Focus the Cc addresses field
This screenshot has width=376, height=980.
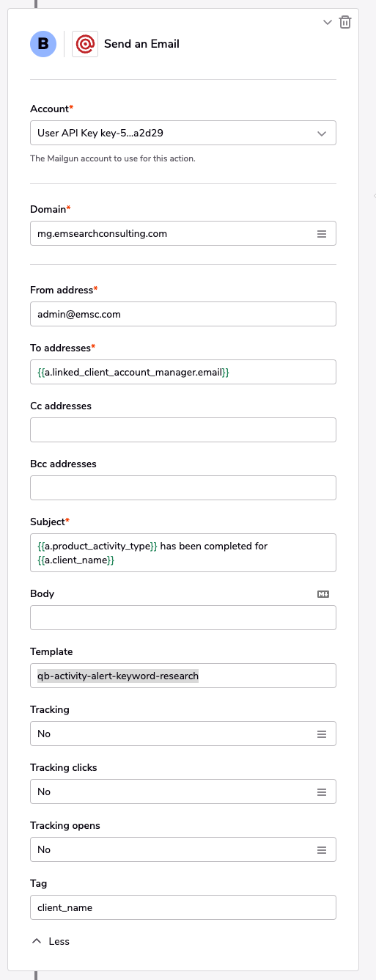pos(183,430)
